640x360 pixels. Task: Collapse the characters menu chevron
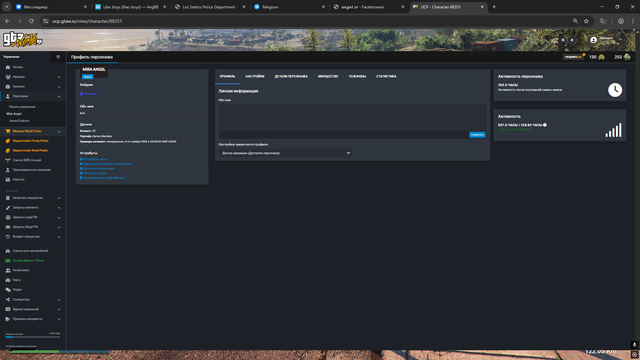59,97
